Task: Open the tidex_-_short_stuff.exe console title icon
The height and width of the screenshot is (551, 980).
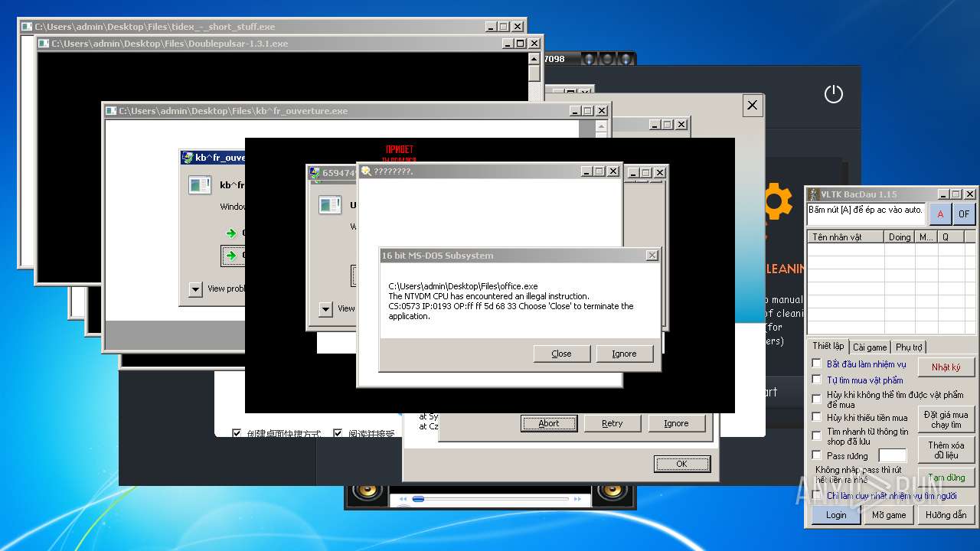Action: (x=27, y=27)
